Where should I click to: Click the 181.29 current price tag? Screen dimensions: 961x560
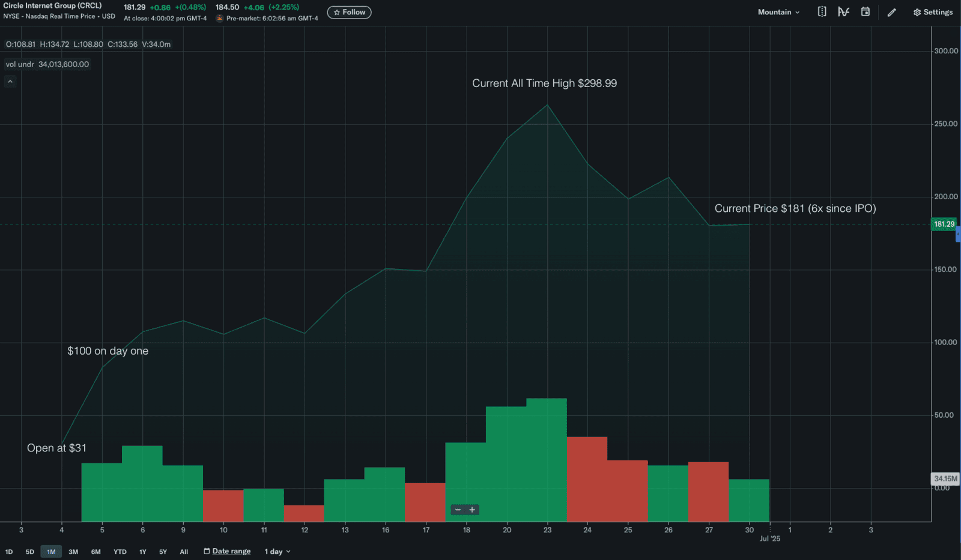944,224
